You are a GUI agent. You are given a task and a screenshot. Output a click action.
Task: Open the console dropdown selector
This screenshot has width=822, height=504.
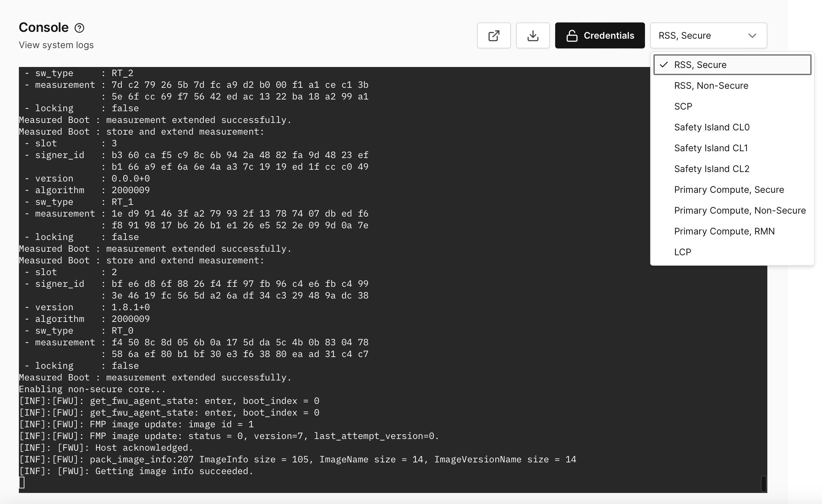(708, 35)
